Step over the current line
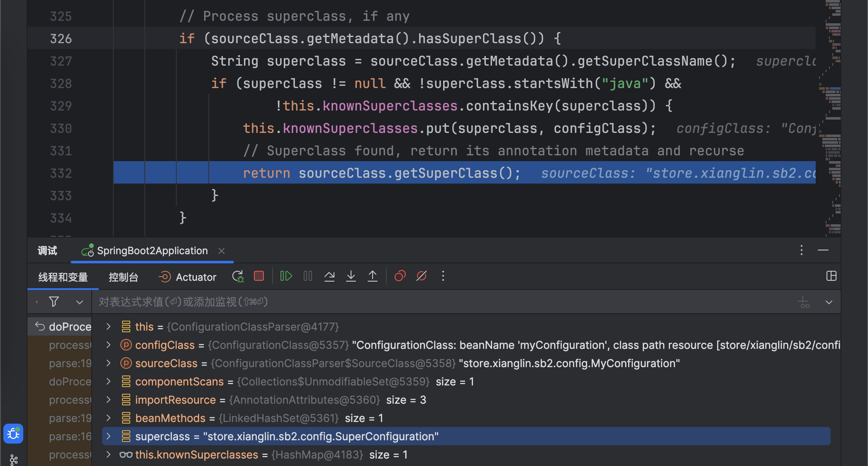Image resolution: width=868 pixels, height=466 pixels. click(329, 276)
